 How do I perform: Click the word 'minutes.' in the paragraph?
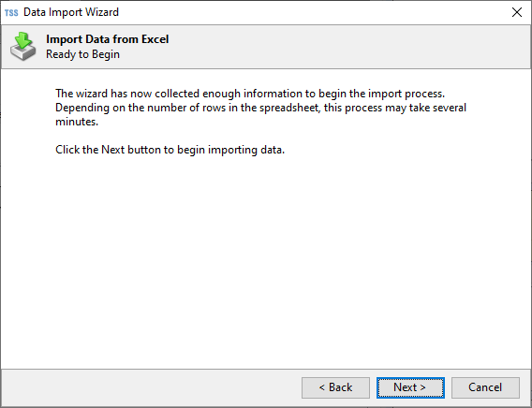point(77,122)
